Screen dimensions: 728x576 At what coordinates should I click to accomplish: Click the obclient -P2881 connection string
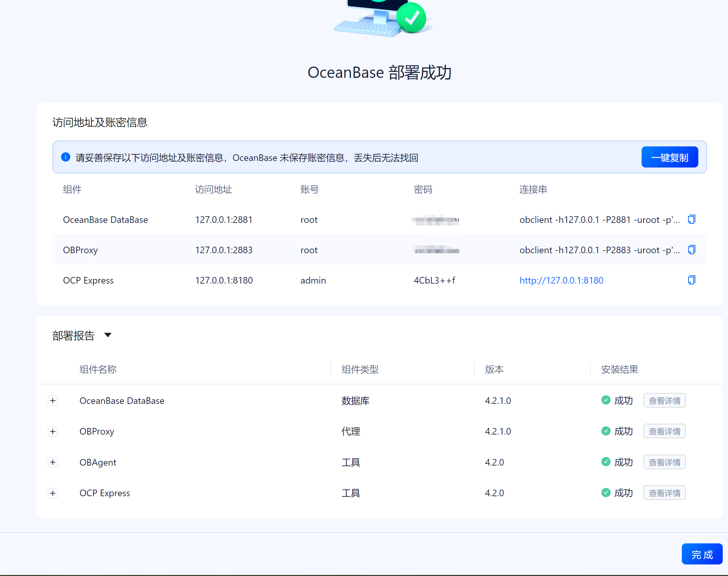[600, 220]
